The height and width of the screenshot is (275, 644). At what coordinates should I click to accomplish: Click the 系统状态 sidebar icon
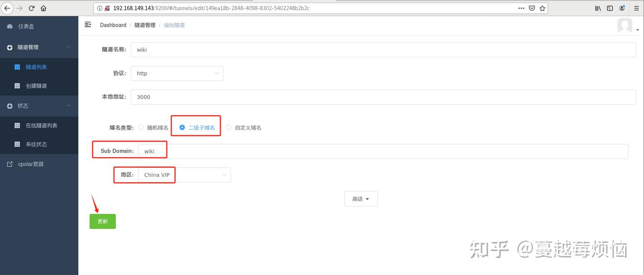tap(17, 144)
